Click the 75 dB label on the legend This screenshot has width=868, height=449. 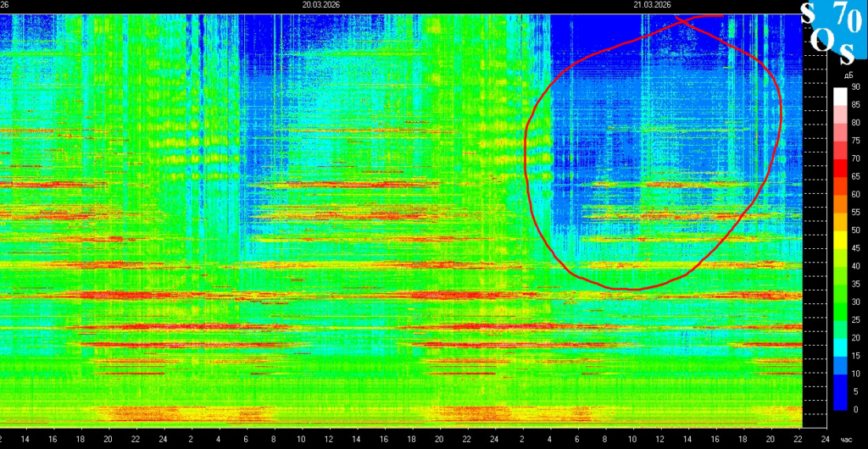(855, 141)
